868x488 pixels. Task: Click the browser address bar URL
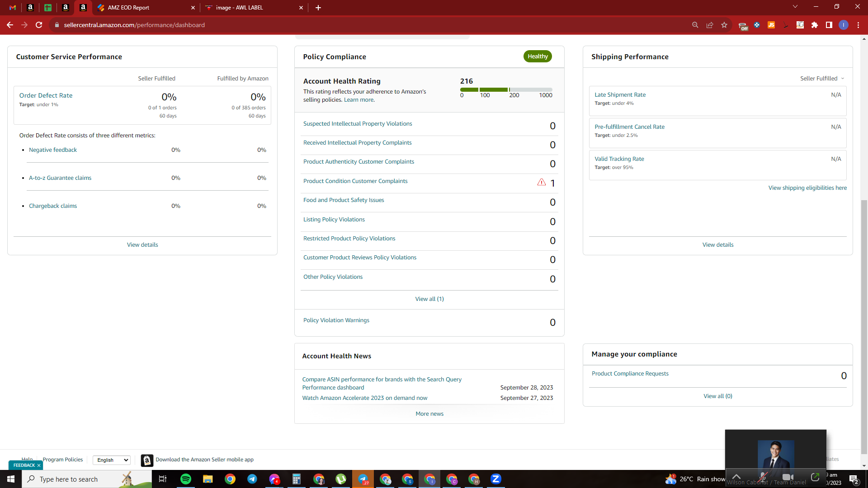[x=134, y=25]
